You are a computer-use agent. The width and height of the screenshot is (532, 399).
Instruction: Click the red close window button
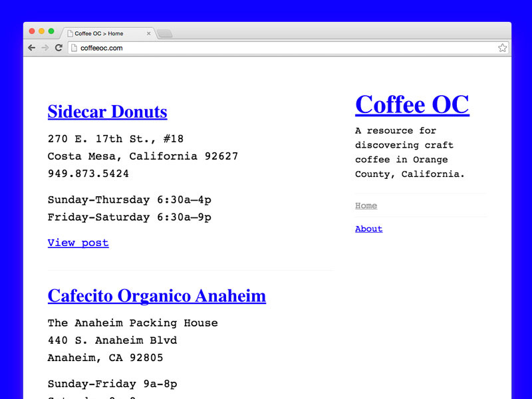pyautogui.click(x=32, y=31)
